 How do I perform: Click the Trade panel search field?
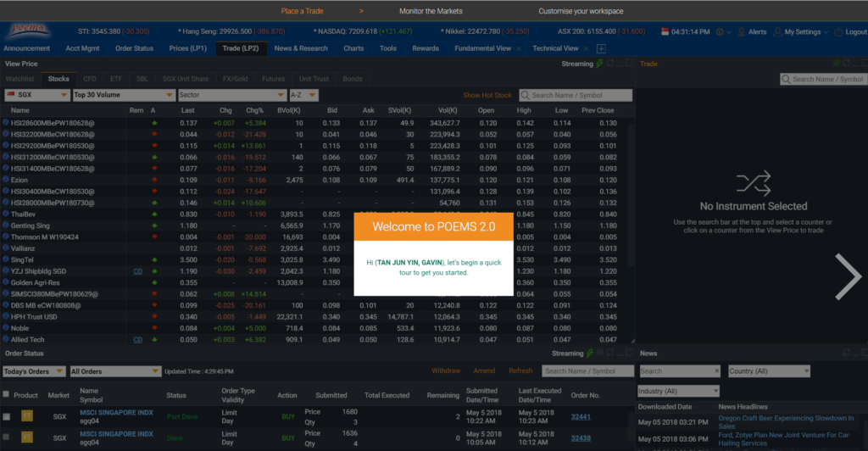click(822, 79)
